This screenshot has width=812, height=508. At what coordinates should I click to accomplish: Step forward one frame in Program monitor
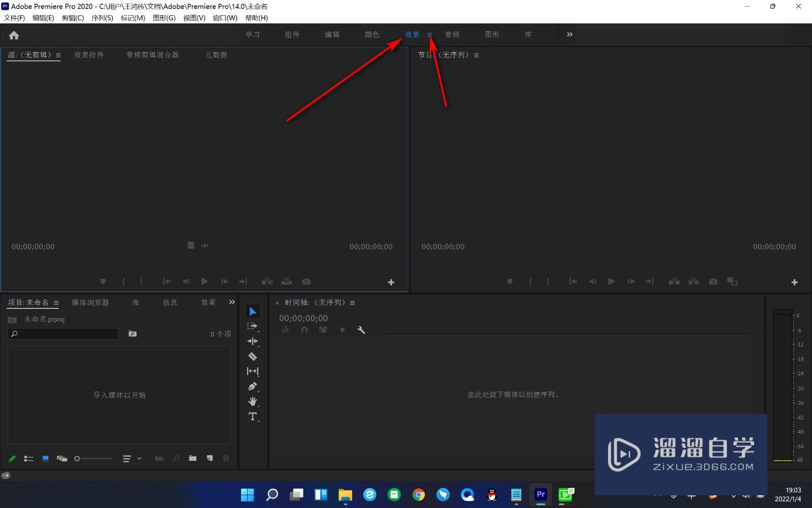pos(631,281)
